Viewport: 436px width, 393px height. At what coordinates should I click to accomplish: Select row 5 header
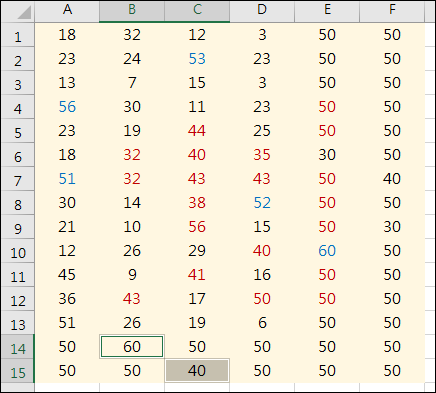(18, 131)
